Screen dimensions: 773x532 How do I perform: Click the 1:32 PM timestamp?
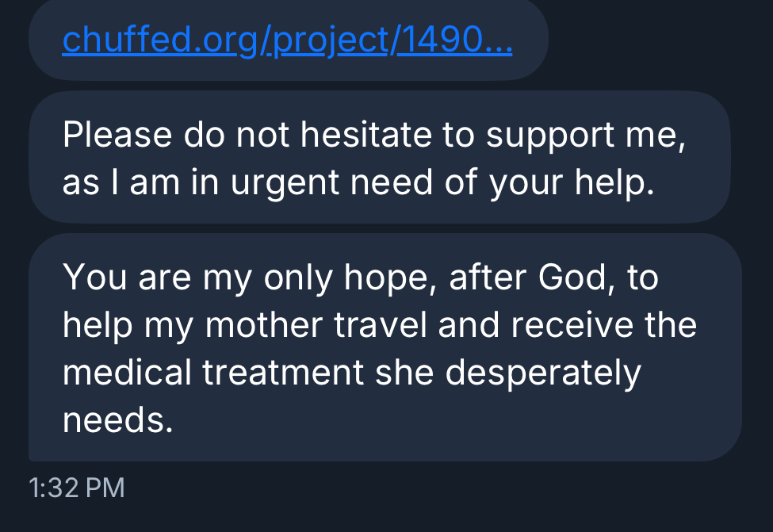coord(77,488)
